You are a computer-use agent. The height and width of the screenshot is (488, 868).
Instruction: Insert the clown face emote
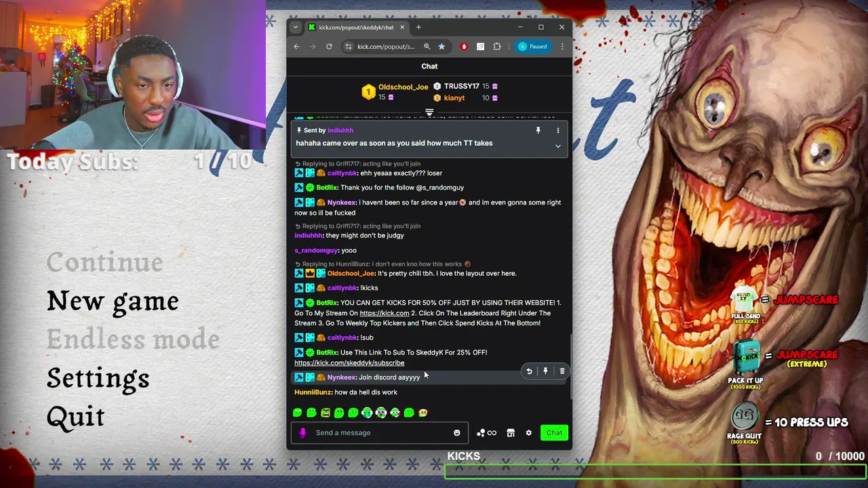pos(423,412)
